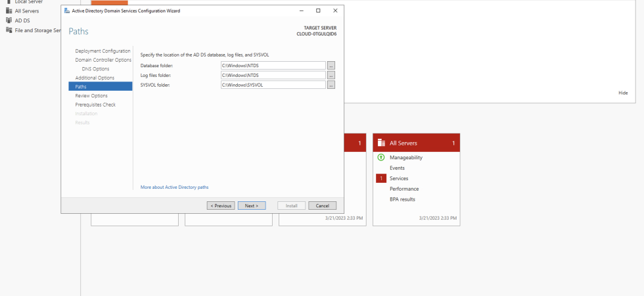This screenshot has height=296, width=644.
Task: Open BPA results in All Servers tile
Action: tap(402, 199)
